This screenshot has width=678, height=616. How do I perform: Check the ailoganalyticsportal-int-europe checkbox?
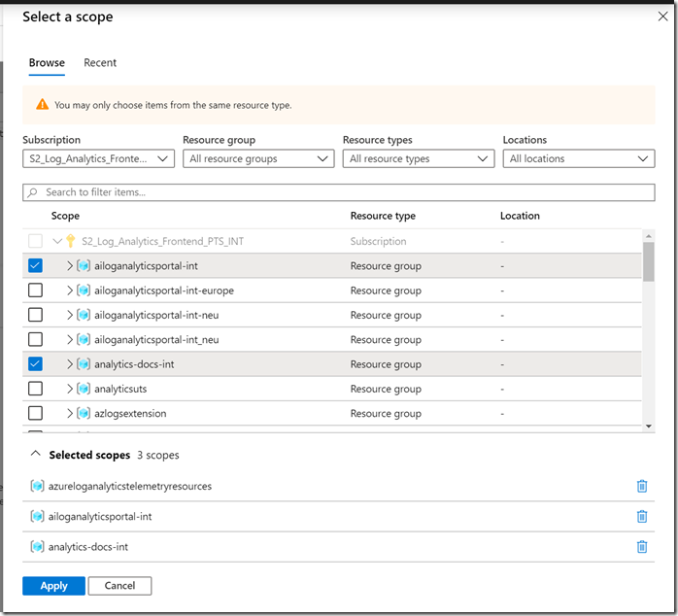point(36,291)
